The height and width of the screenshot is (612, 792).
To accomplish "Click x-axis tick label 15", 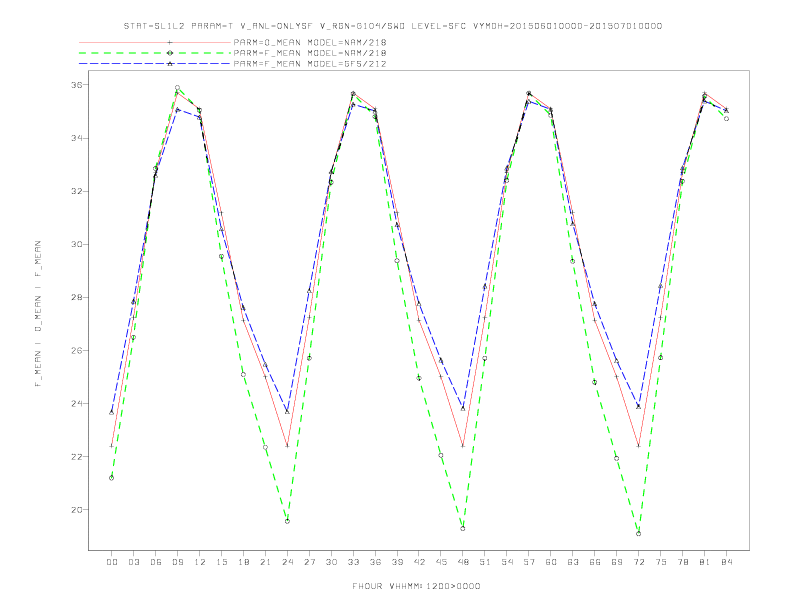I will [221, 562].
